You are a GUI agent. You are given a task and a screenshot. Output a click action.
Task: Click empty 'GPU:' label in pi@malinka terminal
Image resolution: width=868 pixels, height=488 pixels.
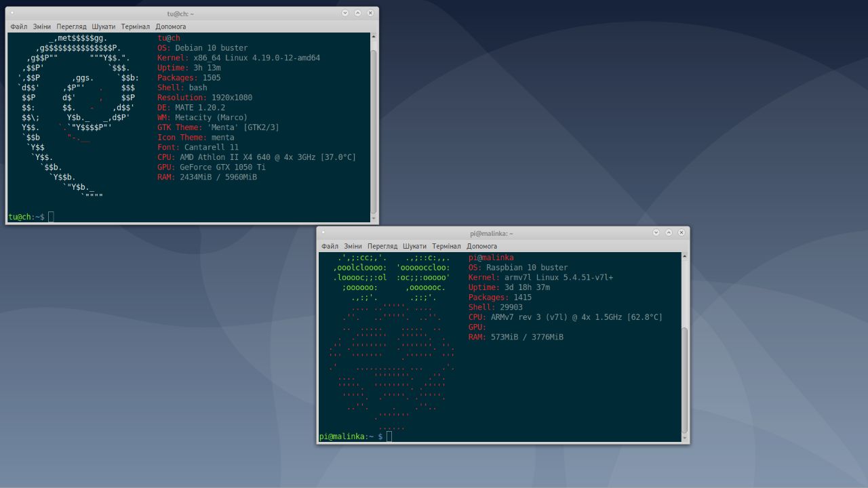pos(477,327)
